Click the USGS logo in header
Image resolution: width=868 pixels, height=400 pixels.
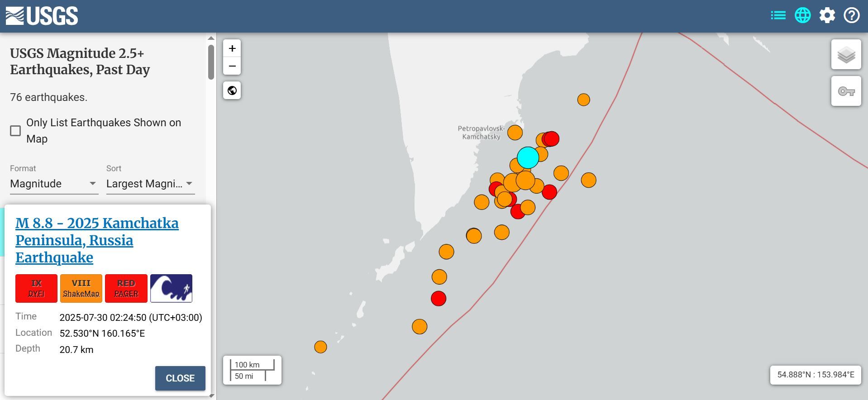[42, 16]
